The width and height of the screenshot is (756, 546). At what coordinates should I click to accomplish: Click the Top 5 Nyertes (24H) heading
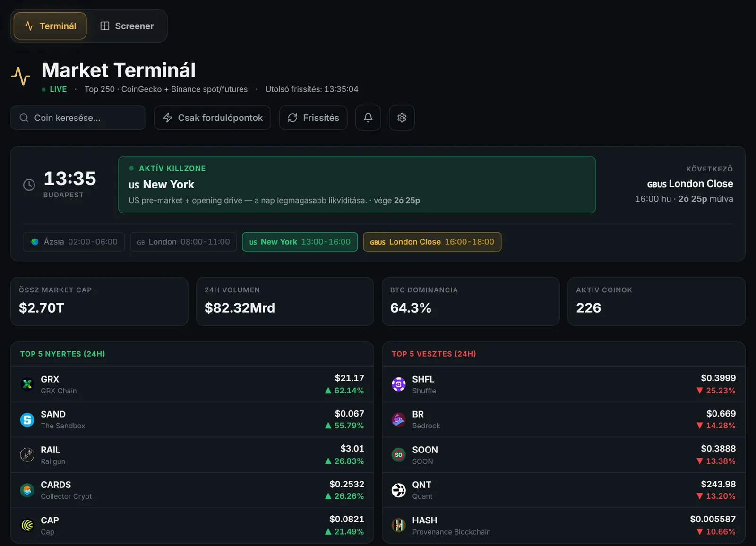click(62, 354)
